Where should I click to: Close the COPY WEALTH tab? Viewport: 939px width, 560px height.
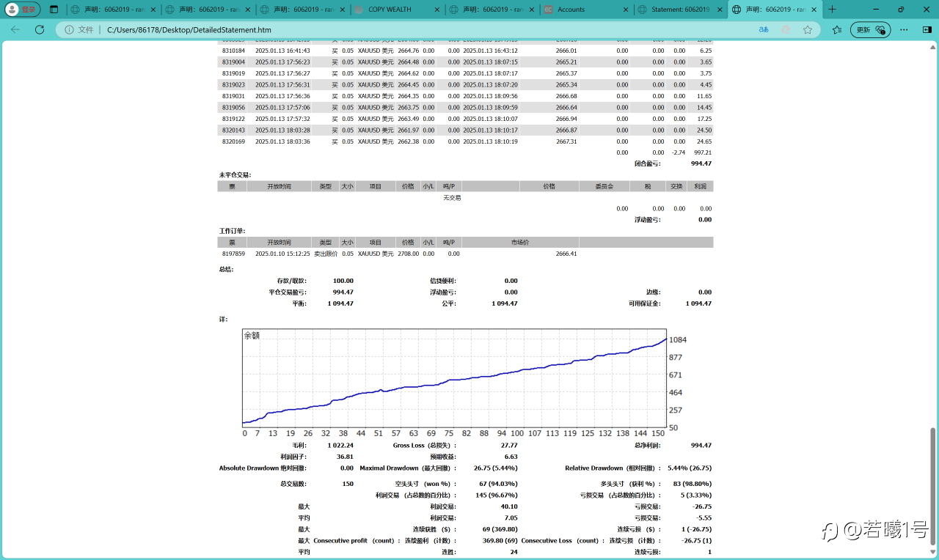pos(437,10)
